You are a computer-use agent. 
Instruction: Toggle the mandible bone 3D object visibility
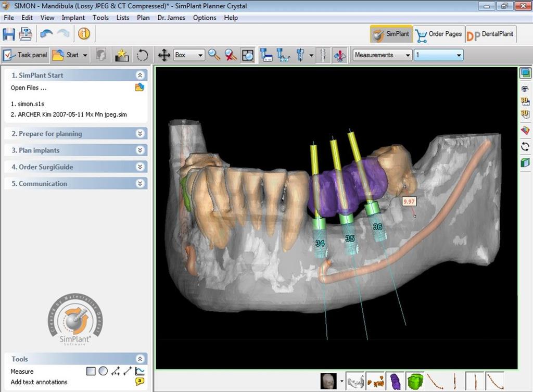355,381
